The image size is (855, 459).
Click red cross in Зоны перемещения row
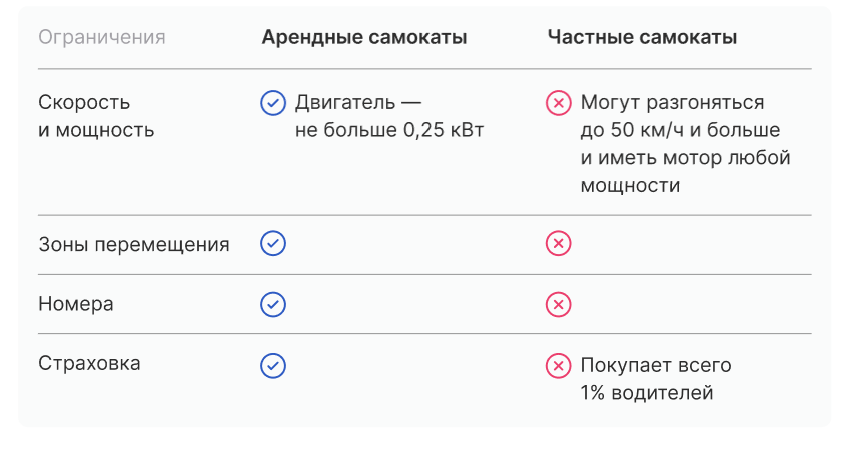pos(558,244)
